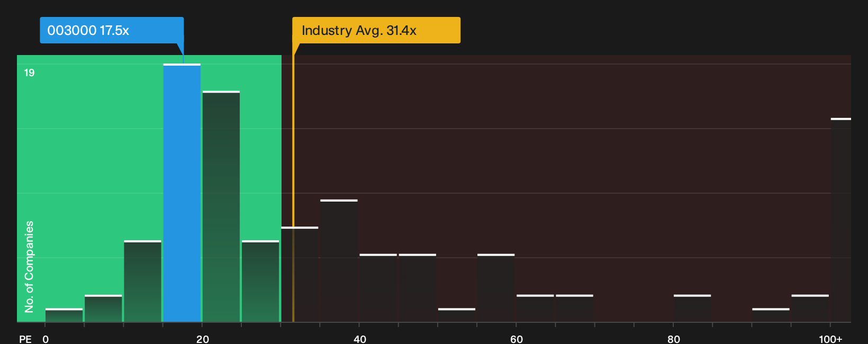The width and height of the screenshot is (868, 344).
Task: Click the '40' x-axis tick label
Action: [360, 339]
